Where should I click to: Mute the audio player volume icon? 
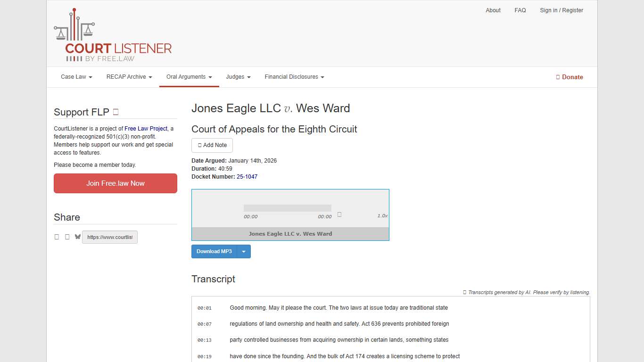tap(339, 214)
